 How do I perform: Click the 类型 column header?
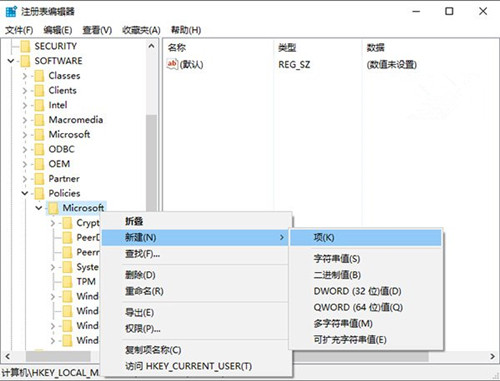[x=317, y=48]
